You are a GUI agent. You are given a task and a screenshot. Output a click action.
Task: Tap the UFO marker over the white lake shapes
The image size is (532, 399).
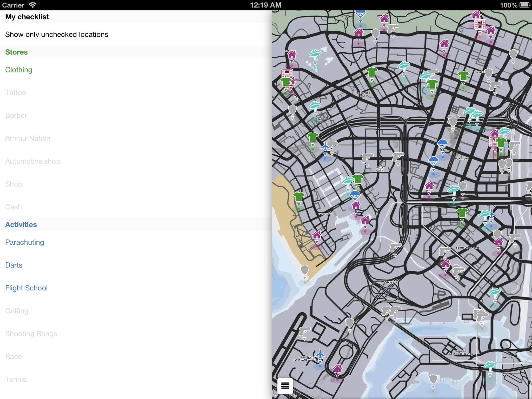coord(315,55)
